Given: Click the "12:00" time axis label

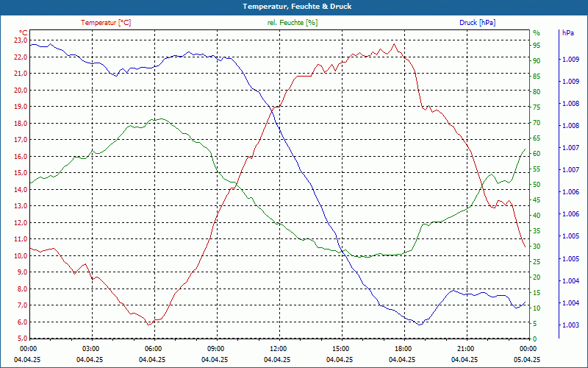Looking at the screenshot, I should pyautogui.click(x=279, y=349).
